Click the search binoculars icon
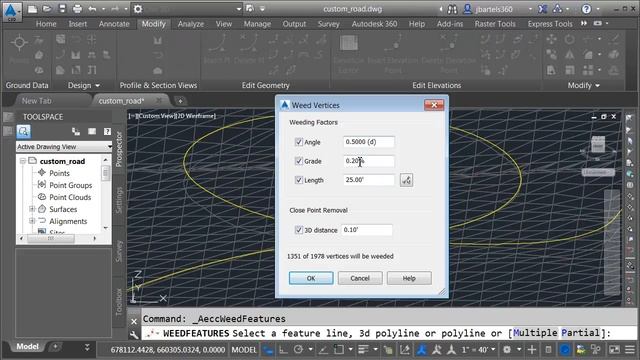The height and width of the screenshot is (360, 640). [x=452, y=9]
